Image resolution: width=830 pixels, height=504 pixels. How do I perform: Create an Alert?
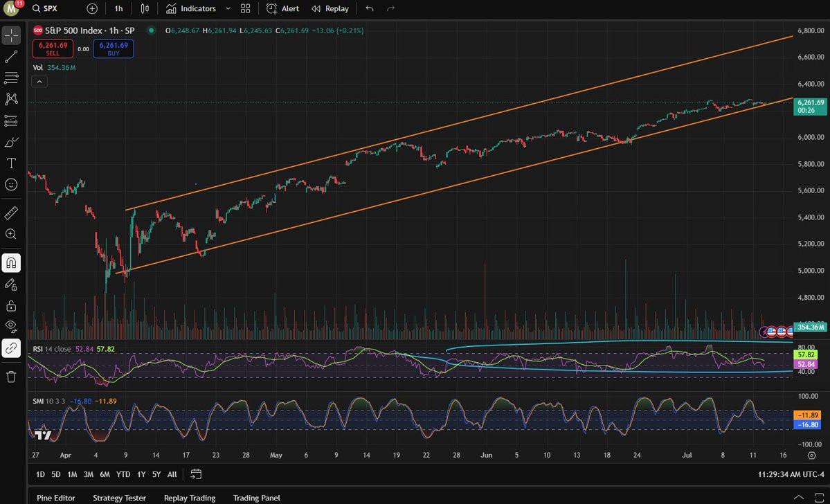click(282, 8)
